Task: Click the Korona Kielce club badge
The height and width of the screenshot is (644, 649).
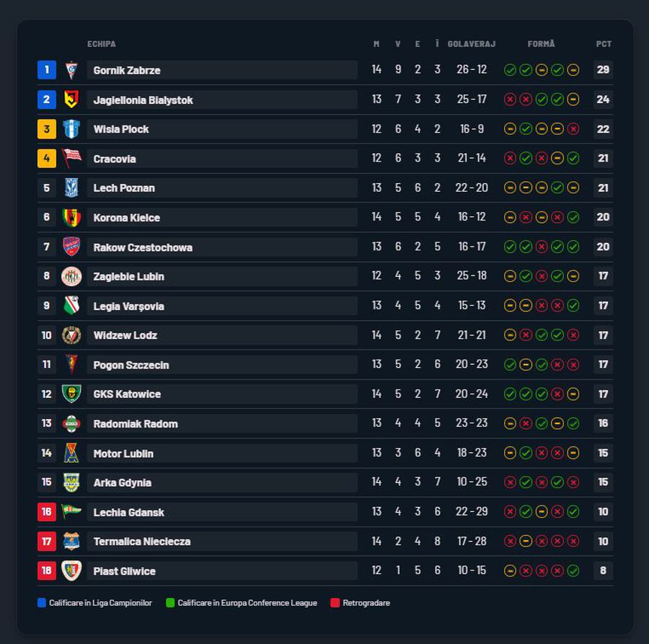Action: click(x=71, y=217)
